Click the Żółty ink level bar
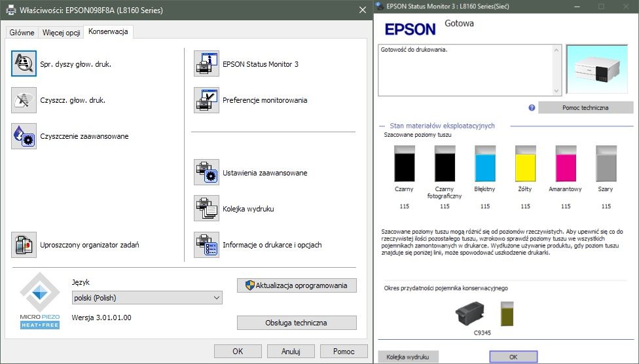This screenshot has width=639, height=364. point(525,164)
